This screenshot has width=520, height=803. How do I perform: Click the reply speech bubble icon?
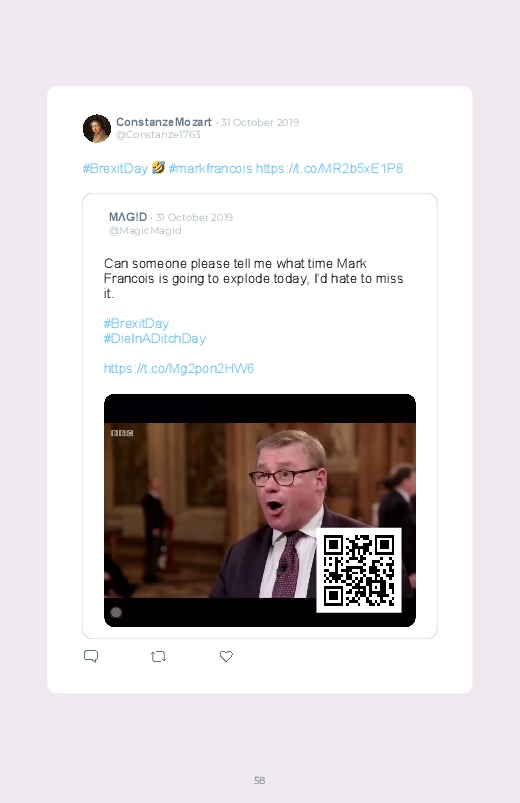click(x=91, y=656)
